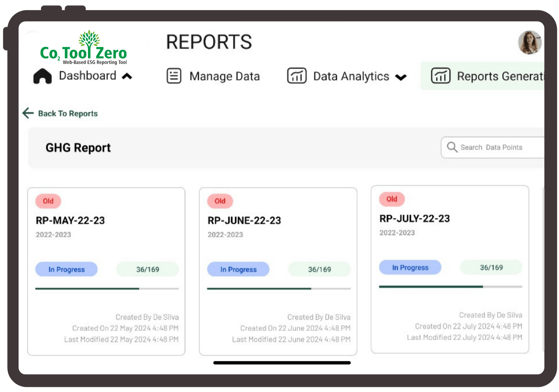This screenshot has width=559, height=392.
Task: Click Last Modified 22 July 2024 text
Action: coord(465,337)
